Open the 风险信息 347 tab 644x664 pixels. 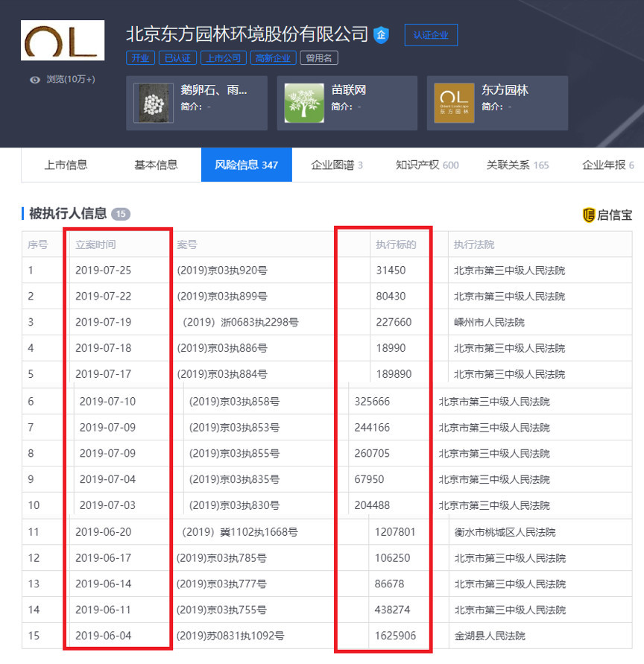tap(247, 165)
